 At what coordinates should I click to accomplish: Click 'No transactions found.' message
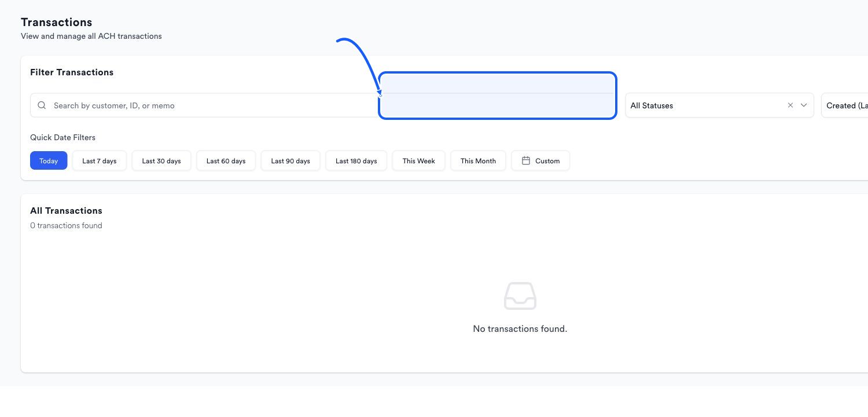coord(520,328)
